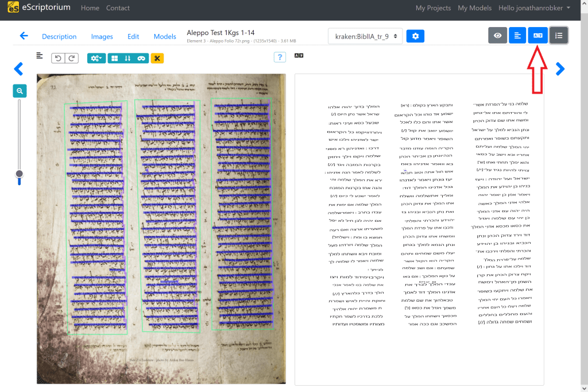Toggle the numbered list text panel

pyautogui.click(x=558, y=36)
